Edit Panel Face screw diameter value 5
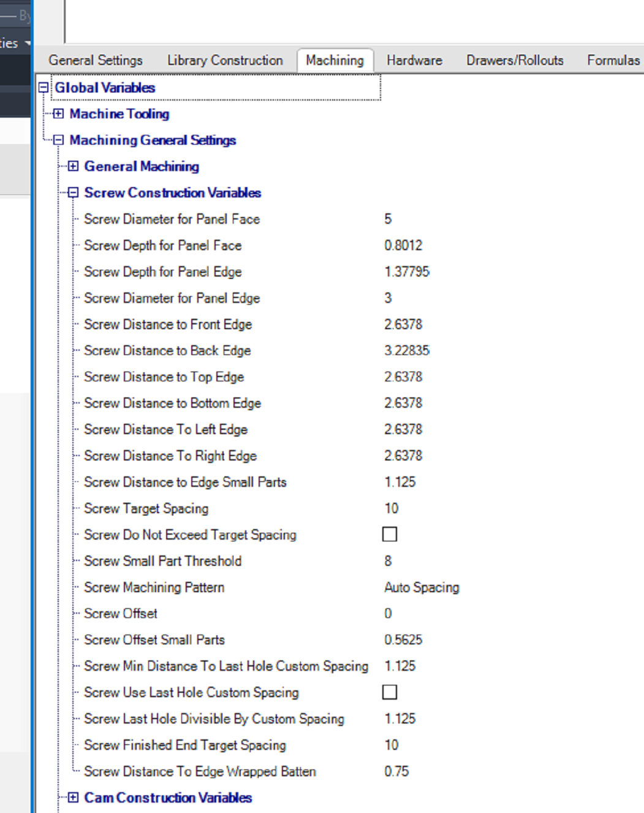Viewport: 644px width, 813px height. (x=388, y=219)
